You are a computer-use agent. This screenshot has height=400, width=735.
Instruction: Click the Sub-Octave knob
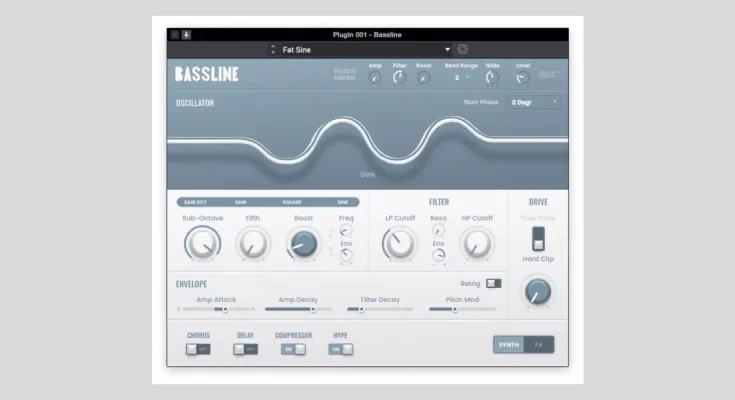(x=202, y=243)
